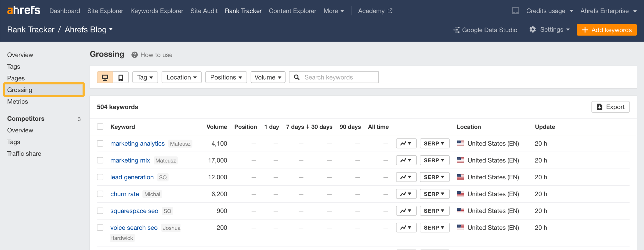
Task: Check the marketing analytics row checkbox
Action: coord(100,143)
